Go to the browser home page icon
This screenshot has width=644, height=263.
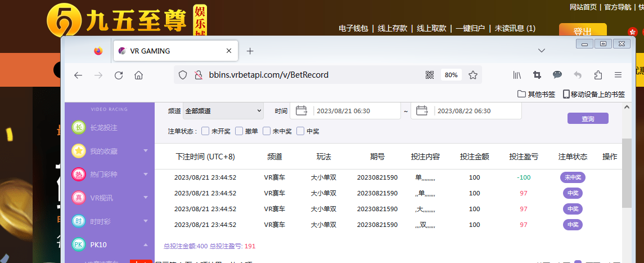point(138,75)
